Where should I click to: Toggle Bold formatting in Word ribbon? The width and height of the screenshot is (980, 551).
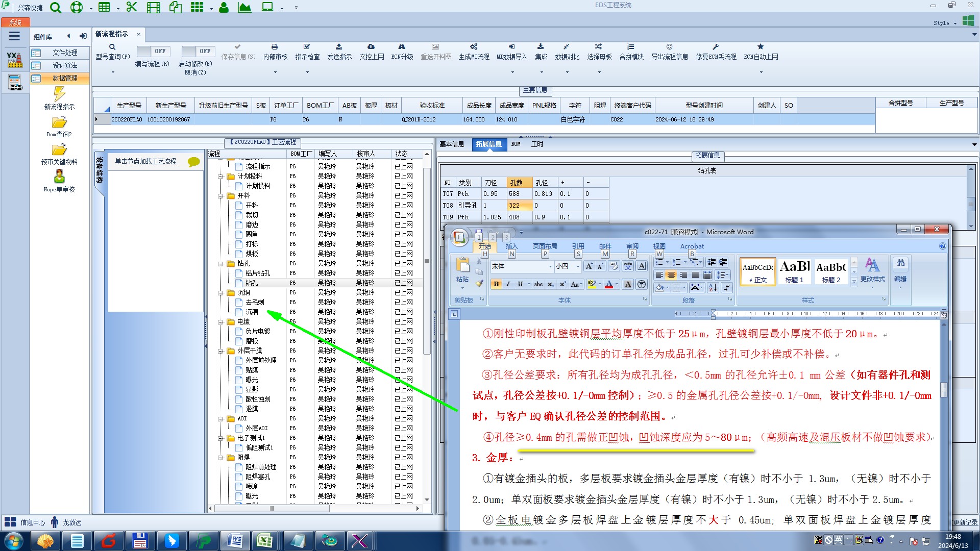coord(496,284)
